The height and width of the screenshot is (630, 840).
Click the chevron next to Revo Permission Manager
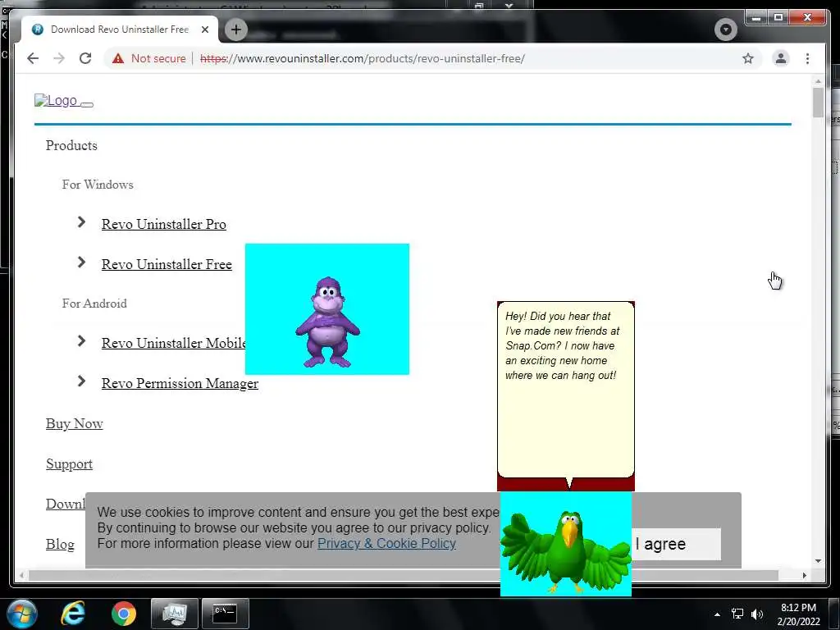[81, 381]
